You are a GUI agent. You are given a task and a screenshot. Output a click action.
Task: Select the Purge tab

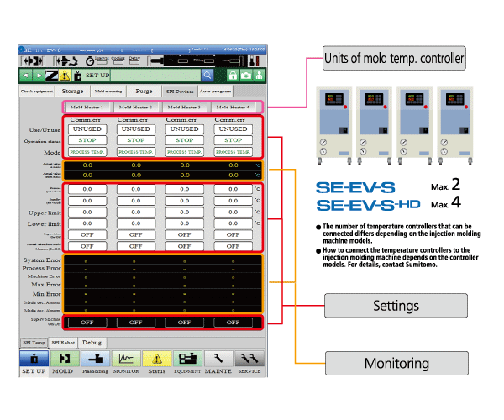click(144, 92)
